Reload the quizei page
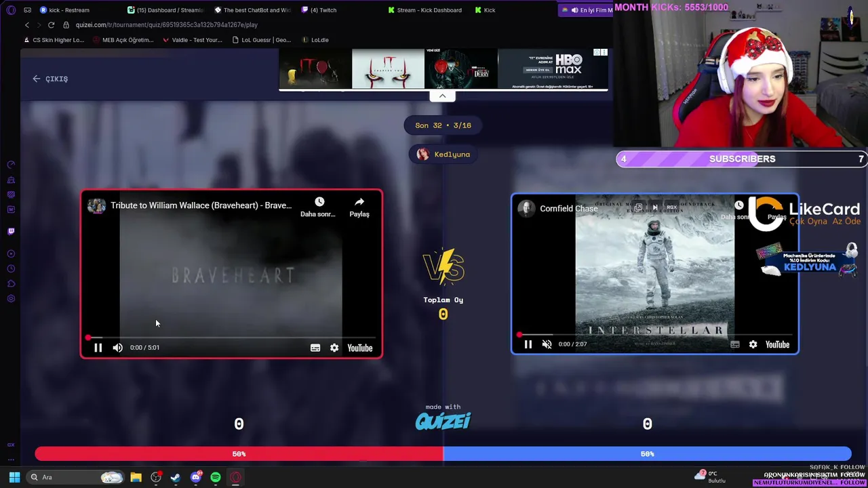 pyautogui.click(x=51, y=25)
